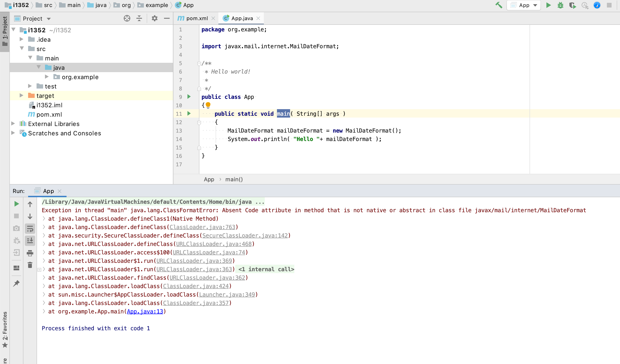Click the debug settings icon in Run panel
The image size is (620, 364).
[16, 241]
